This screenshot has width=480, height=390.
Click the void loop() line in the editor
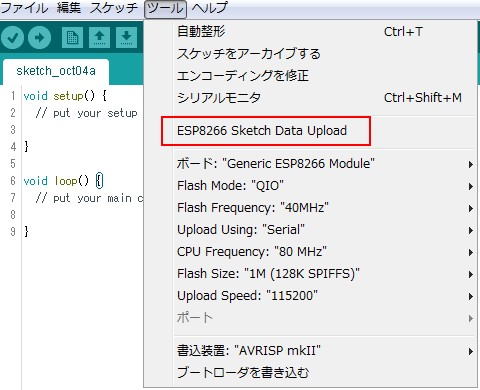click(63, 181)
